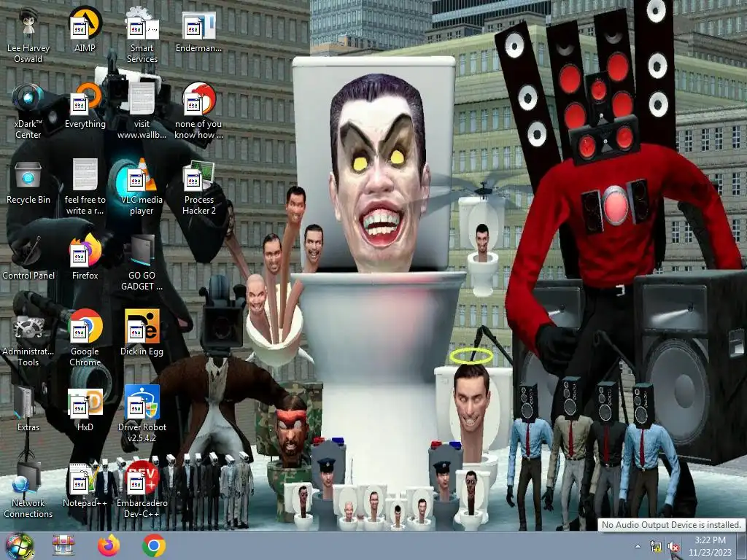
Task: Launch Firefox from the taskbar
Action: [109, 545]
